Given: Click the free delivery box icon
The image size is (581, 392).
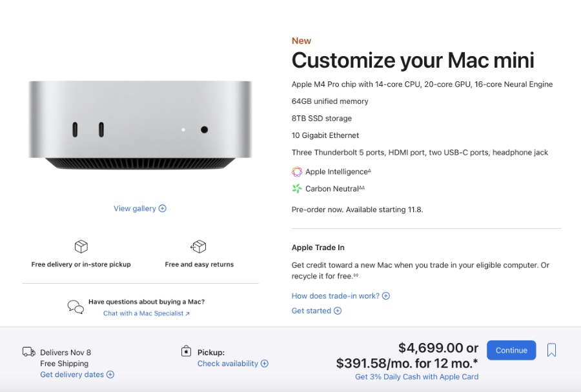Looking at the screenshot, I should (81, 246).
